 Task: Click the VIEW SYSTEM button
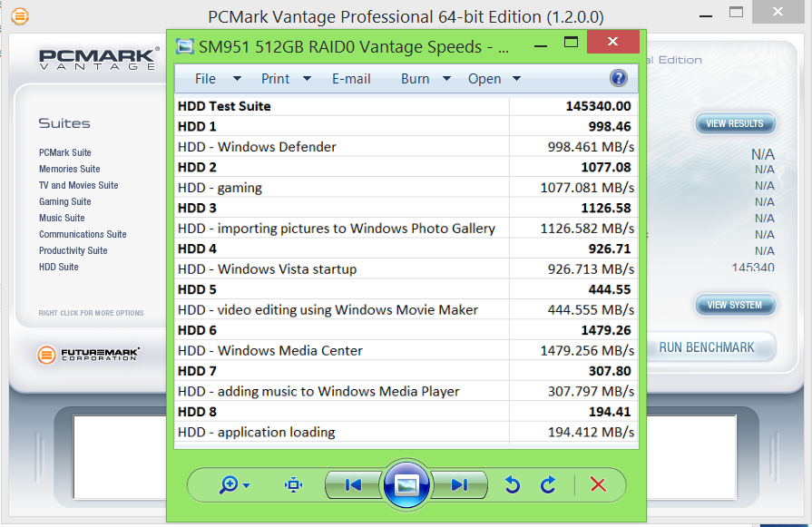coord(735,305)
